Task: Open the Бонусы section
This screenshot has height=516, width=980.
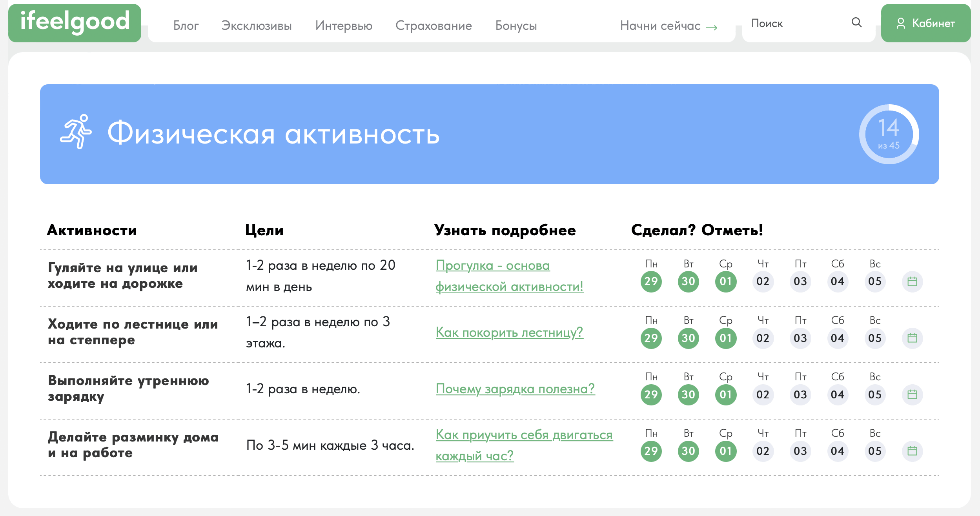Action: coord(516,25)
